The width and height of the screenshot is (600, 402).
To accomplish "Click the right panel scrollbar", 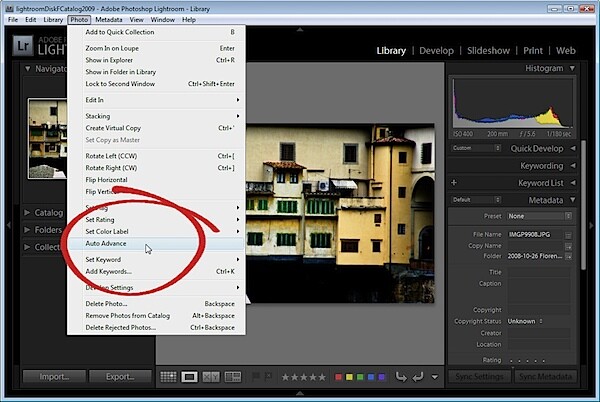I will [584, 205].
